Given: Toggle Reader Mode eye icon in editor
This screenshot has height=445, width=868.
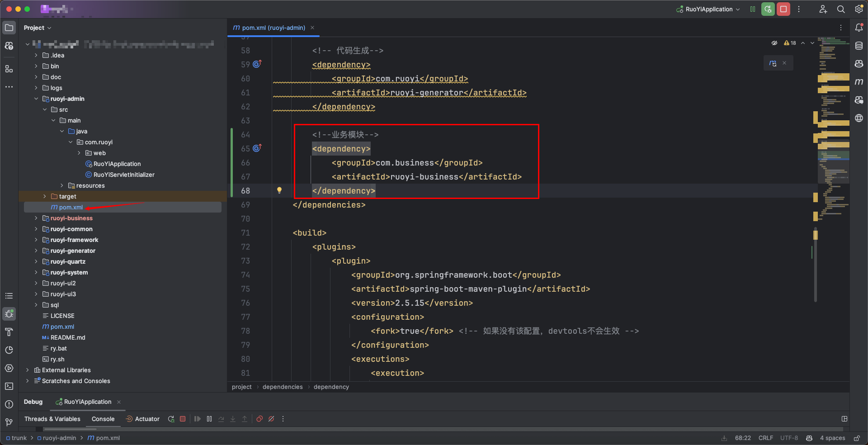Looking at the screenshot, I should (x=774, y=43).
